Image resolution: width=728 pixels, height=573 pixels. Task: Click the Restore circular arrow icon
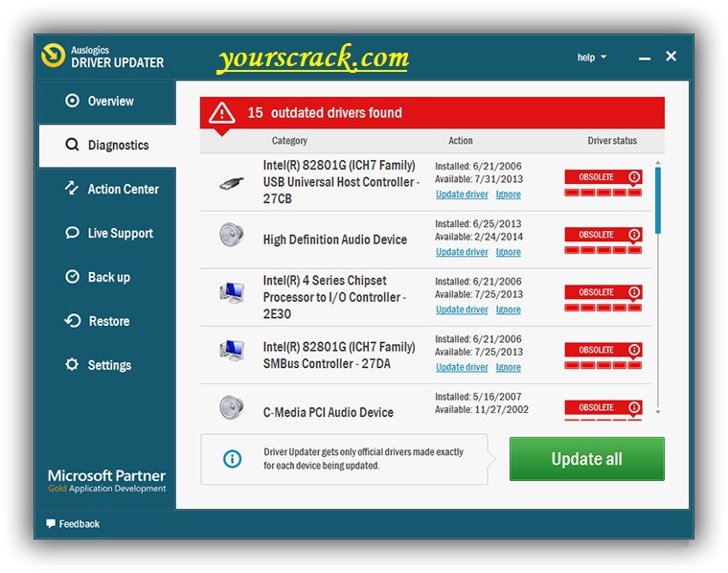pyautogui.click(x=73, y=320)
